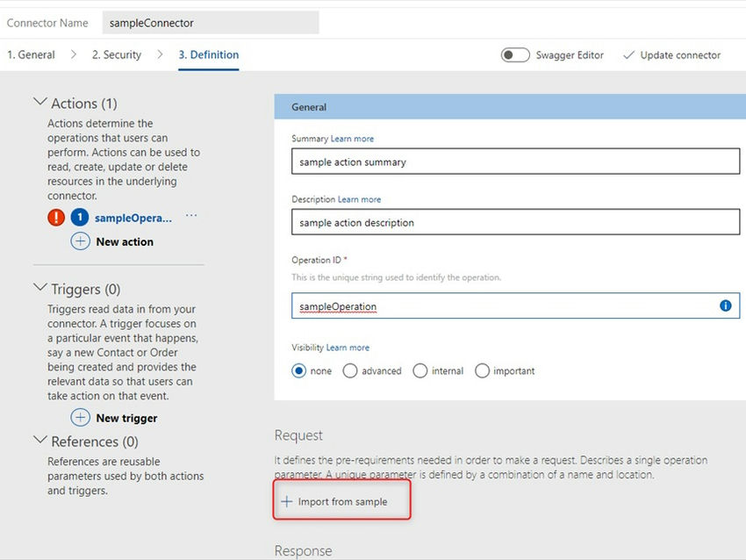This screenshot has width=746, height=560.
Task: Open the Summary Learn more link
Action: click(352, 139)
